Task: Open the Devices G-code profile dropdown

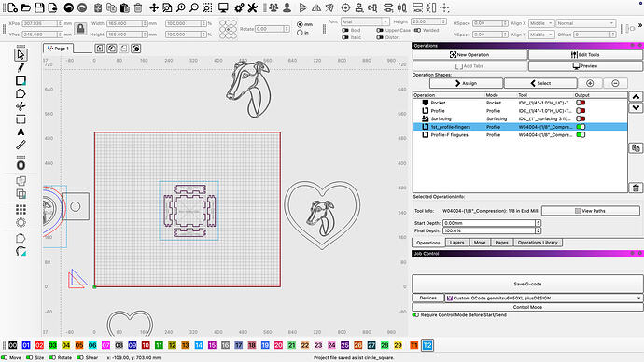Action: coord(543,298)
